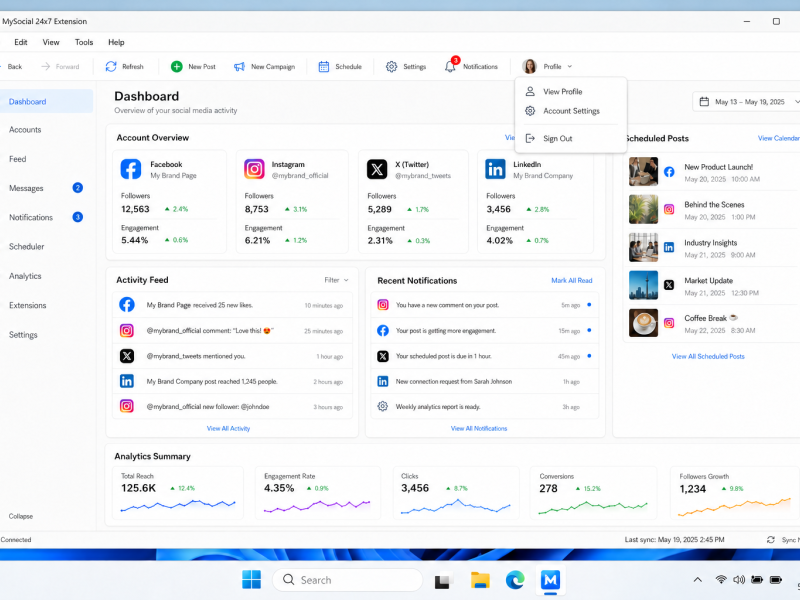
Task: Click the Facebook logo in Account Overview
Action: tap(131, 169)
